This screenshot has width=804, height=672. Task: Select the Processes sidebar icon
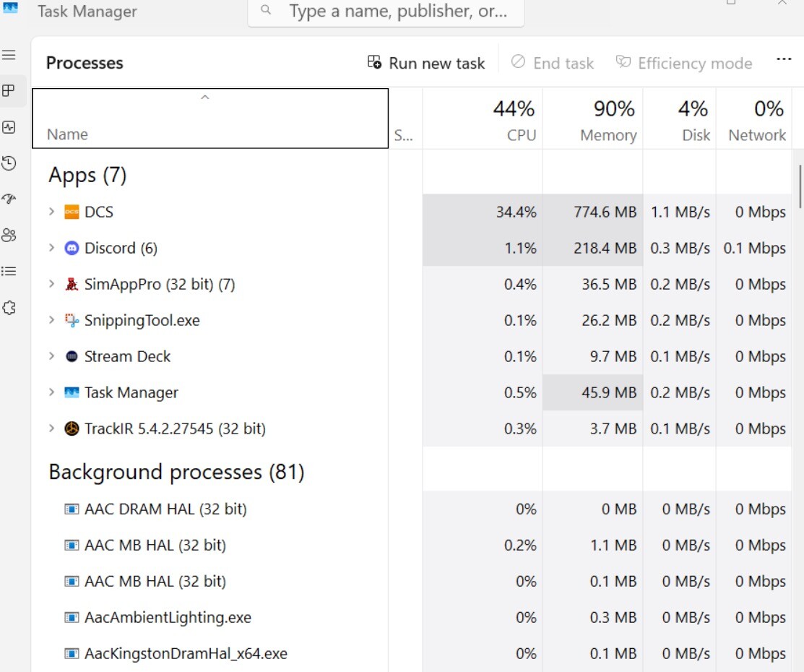[9, 91]
